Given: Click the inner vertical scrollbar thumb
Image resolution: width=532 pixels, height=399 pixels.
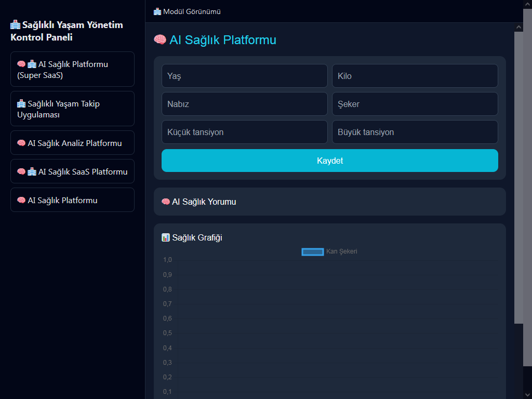Looking at the screenshot, I should tap(518, 177).
